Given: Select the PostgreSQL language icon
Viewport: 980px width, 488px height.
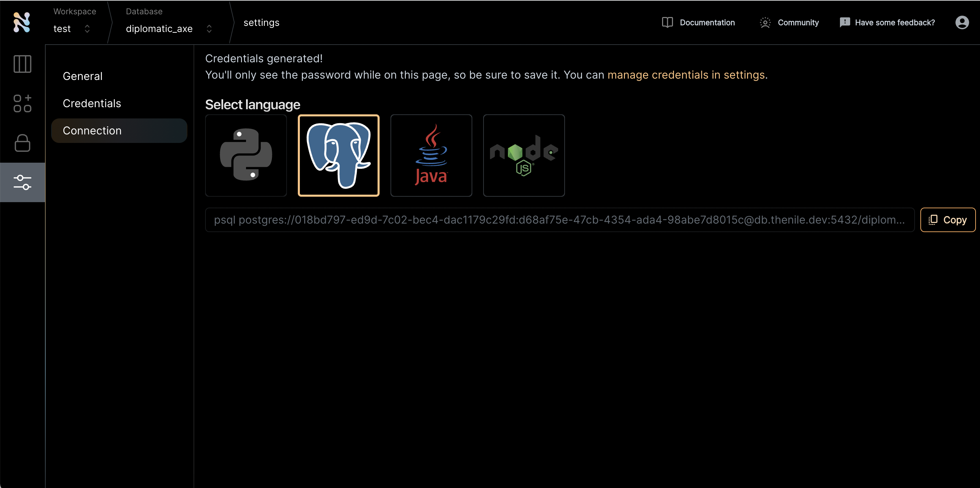Looking at the screenshot, I should [338, 155].
